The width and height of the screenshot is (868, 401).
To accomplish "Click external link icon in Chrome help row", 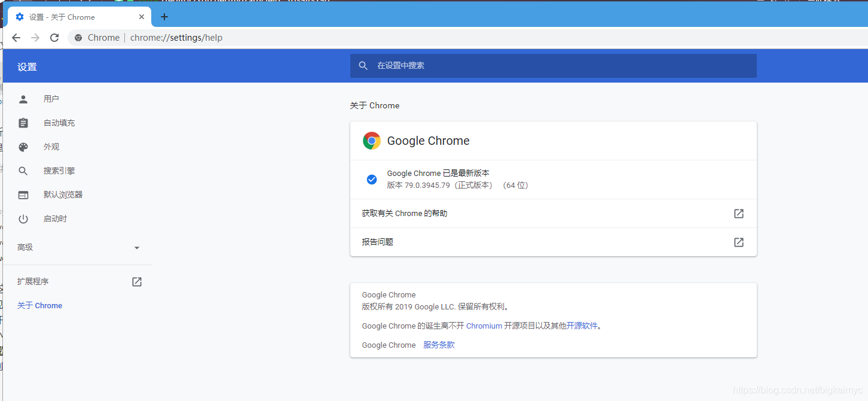I will click(739, 214).
